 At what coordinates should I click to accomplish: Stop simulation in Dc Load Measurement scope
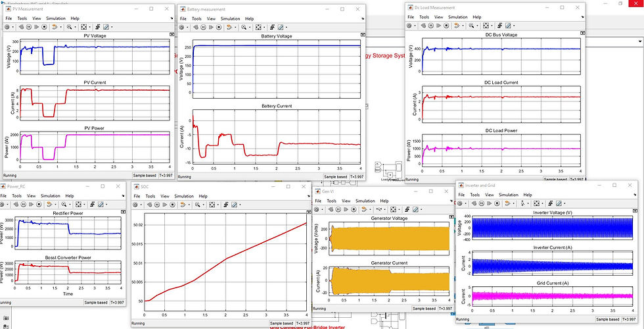446,26
